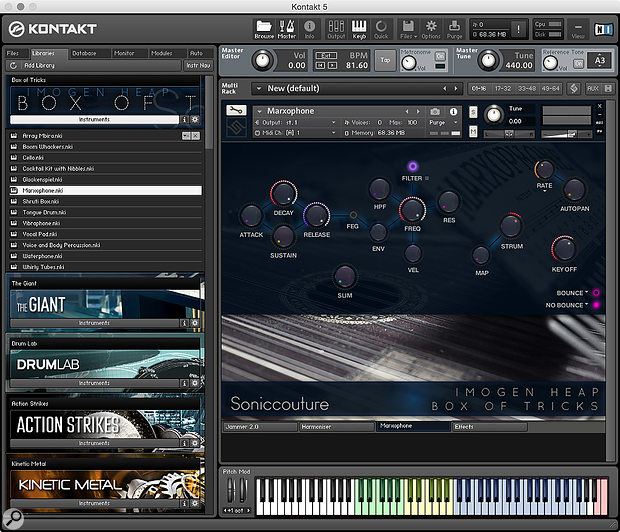Click the Pitch wheel control
This screenshot has height=532, width=620.
click(231, 491)
